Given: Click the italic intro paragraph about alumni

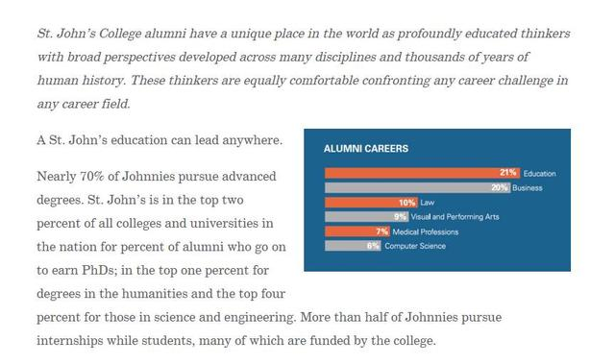Looking at the screenshot, I should coord(304,68).
